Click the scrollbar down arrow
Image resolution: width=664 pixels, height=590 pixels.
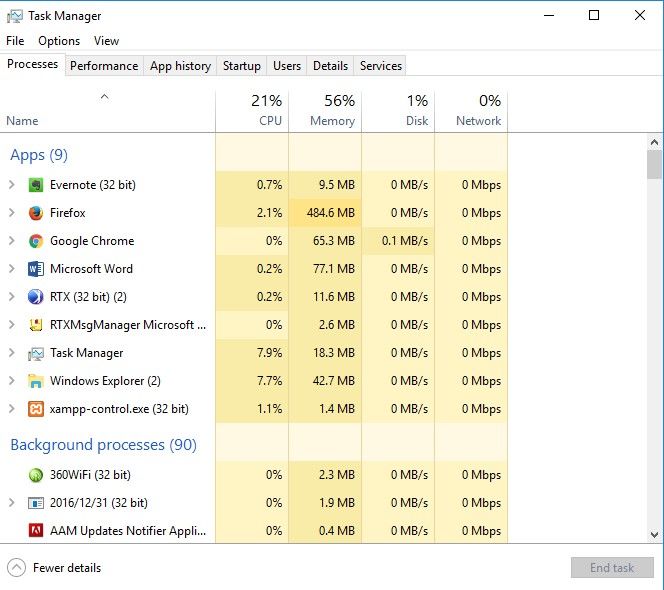click(654, 535)
